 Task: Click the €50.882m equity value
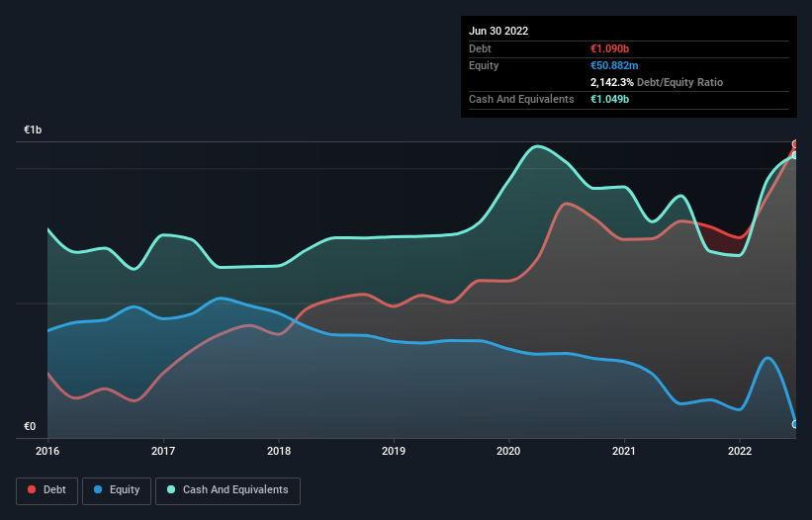coord(614,65)
